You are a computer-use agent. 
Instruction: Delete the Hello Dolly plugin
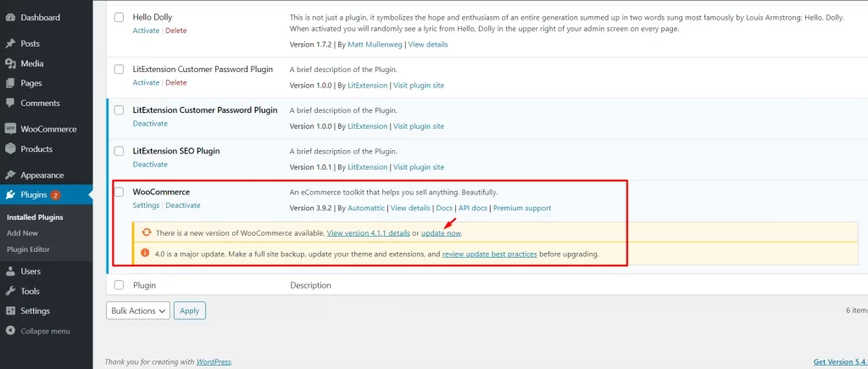point(176,31)
